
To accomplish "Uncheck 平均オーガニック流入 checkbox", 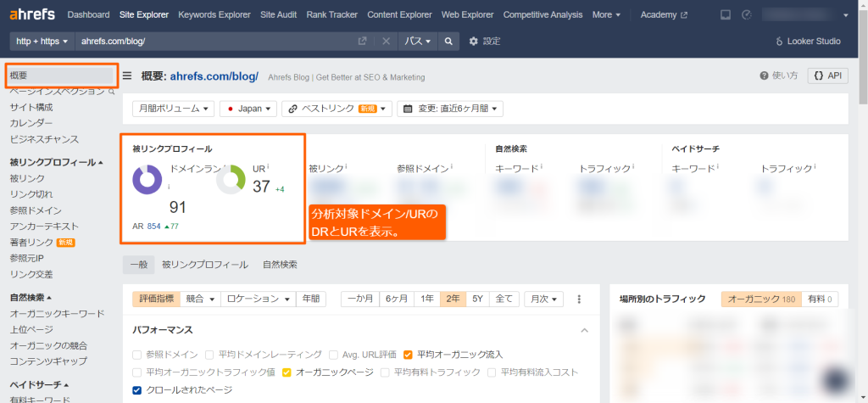I will tap(408, 355).
